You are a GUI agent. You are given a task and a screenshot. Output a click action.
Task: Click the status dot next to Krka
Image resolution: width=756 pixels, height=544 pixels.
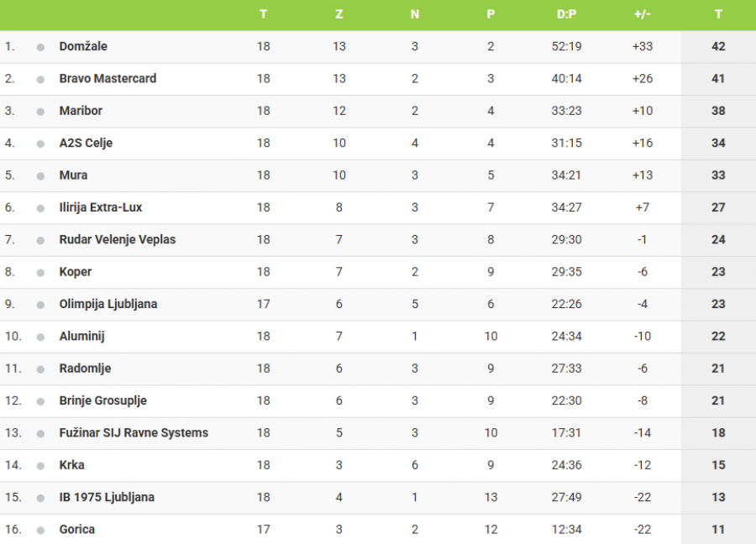[40, 466]
